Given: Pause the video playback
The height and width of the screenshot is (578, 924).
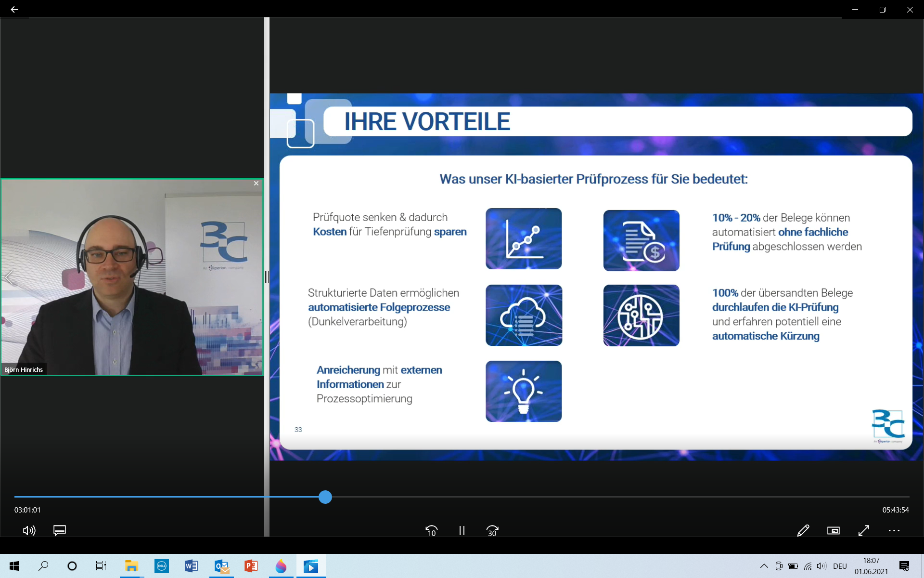Looking at the screenshot, I should [462, 530].
